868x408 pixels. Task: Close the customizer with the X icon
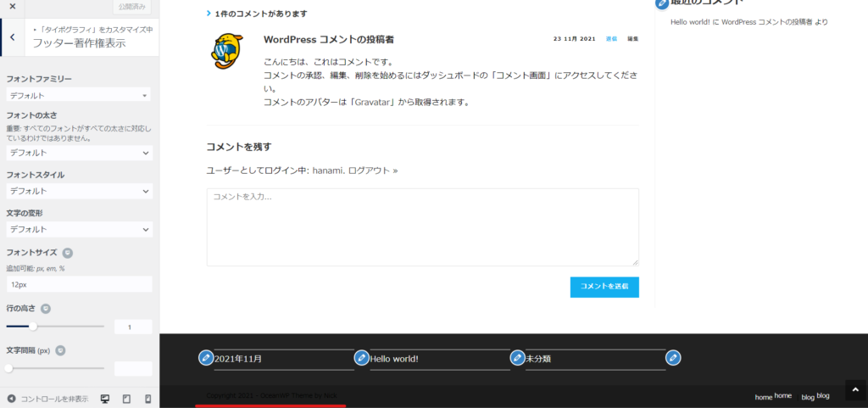click(x=12, y=7)
